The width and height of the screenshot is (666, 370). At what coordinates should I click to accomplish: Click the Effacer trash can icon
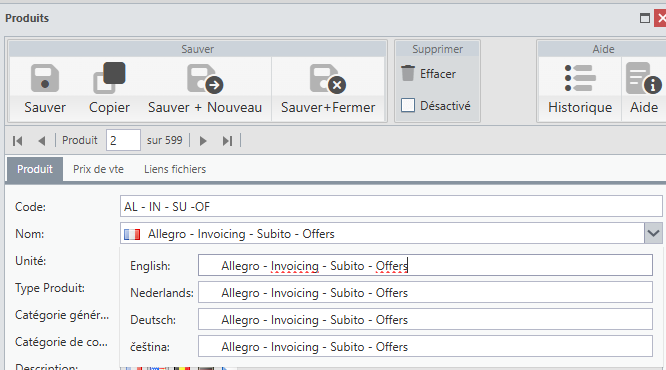[408, 73]
